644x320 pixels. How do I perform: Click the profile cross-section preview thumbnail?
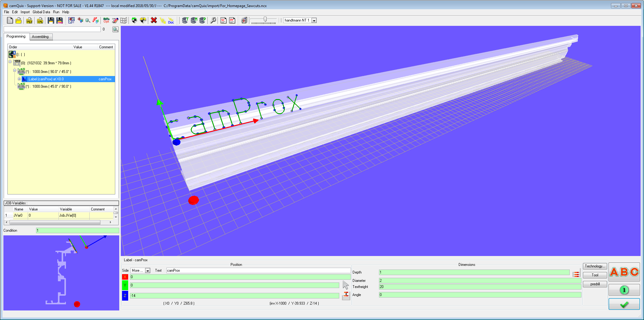(61, 273)
